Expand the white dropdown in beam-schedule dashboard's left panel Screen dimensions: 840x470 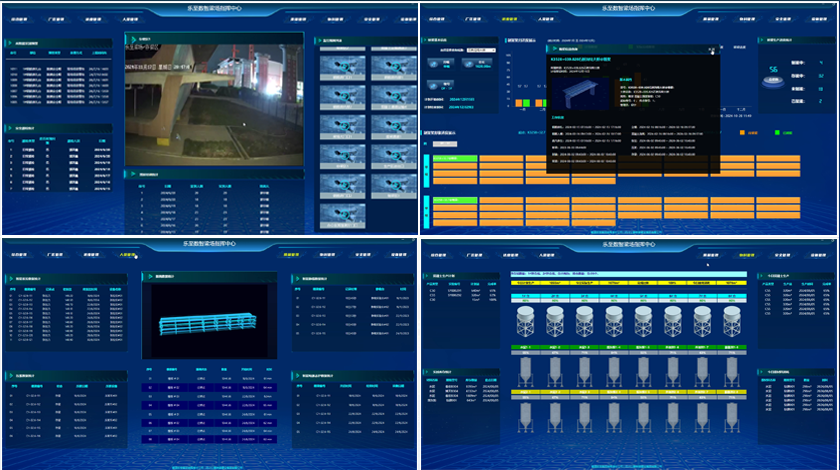click(x=481, y=50)
